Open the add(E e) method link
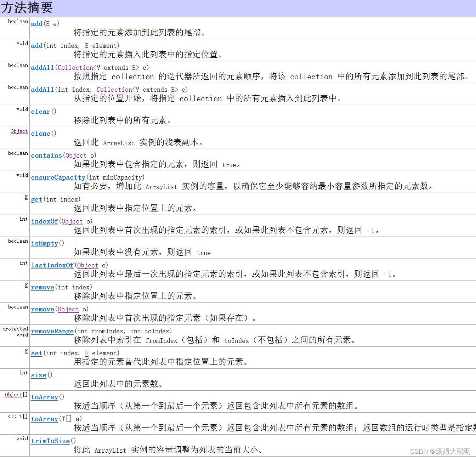Viewport: 476px width, 458px height. 37,24
